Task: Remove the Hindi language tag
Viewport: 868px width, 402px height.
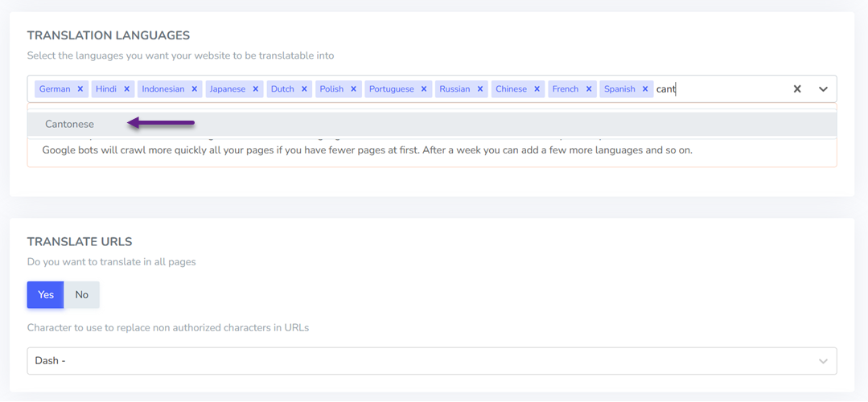Action: click(x=127, y=89)
